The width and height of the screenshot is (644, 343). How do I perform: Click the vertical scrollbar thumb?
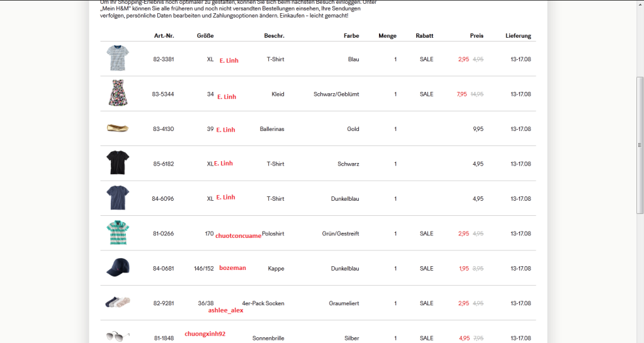pyautogui.click(x=640, y=145)
